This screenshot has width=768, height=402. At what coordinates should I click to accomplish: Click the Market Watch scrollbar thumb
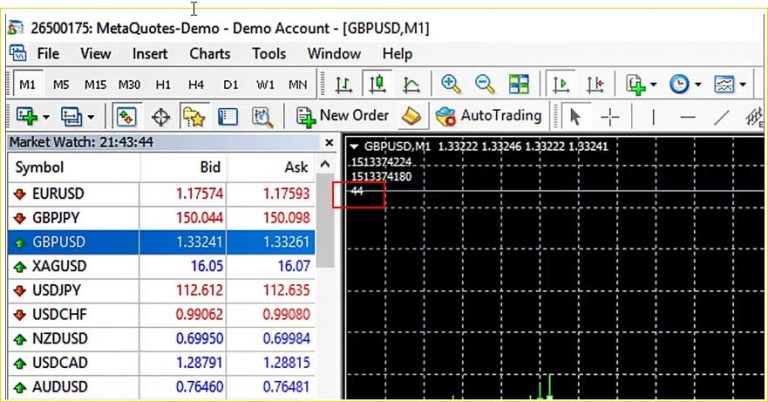coord(325,220)
